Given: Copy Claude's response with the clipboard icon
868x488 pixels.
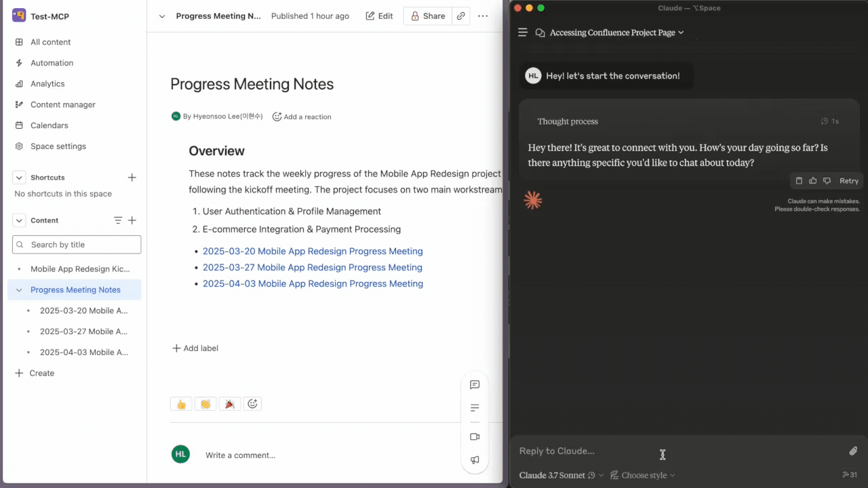Looking at the screenshot, I should click(799, 181).
